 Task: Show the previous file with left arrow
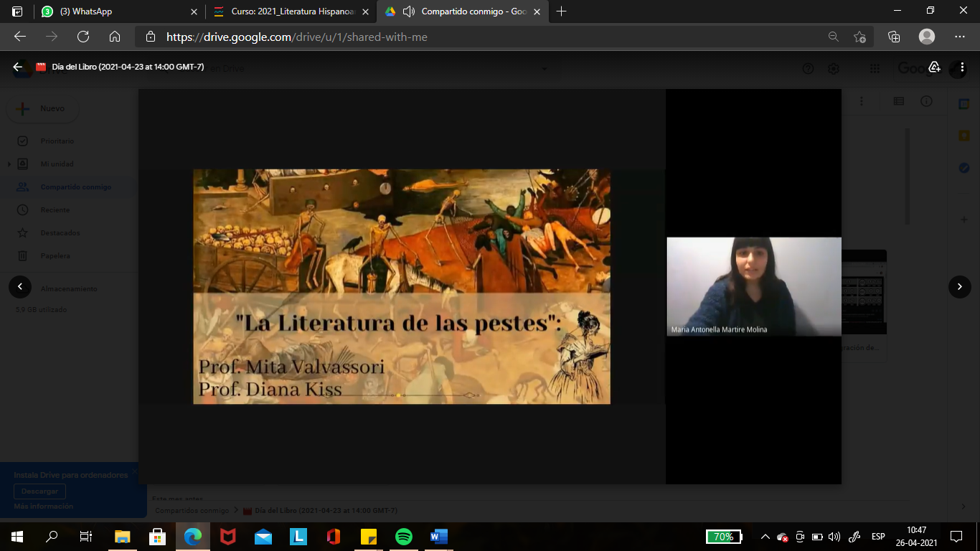[x=20, y=287]
